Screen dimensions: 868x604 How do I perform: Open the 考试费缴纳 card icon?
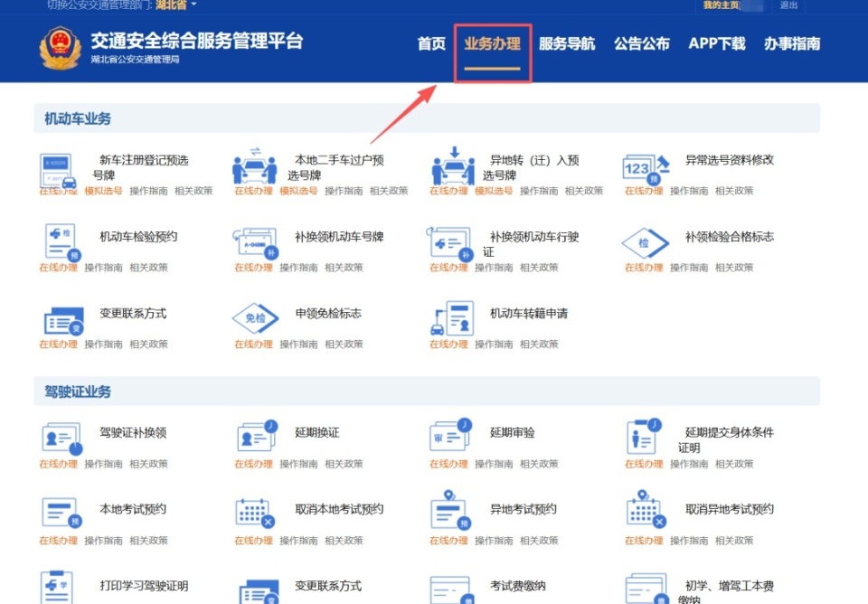pos(452,590)
